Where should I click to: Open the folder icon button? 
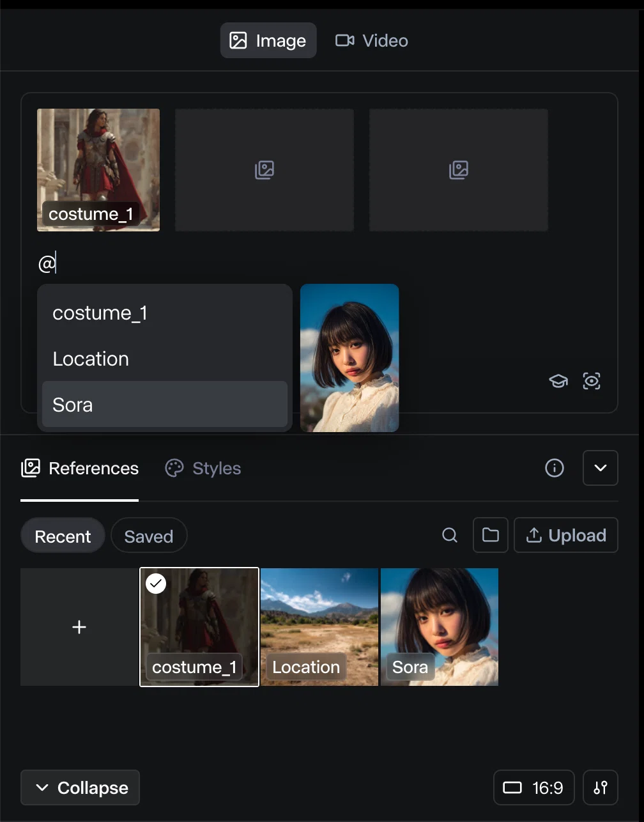tap(491, 535)
